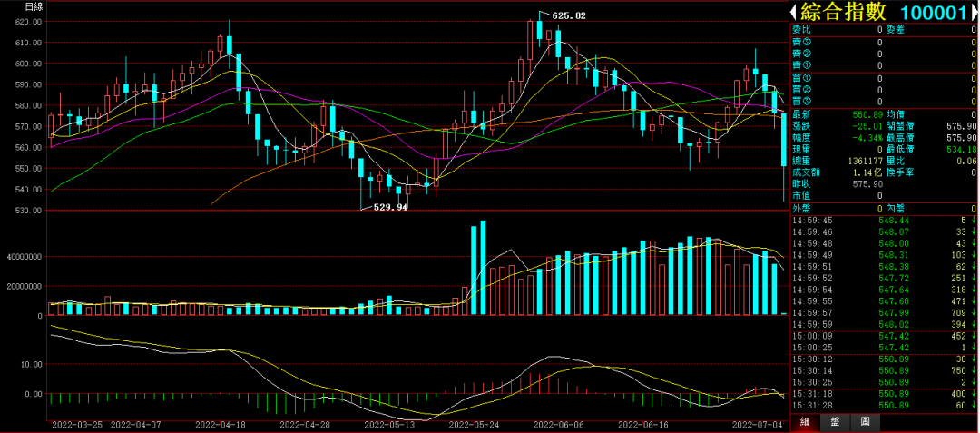The height and width of the screenshot is (433, 980).
Task: Select the 14:59:45 tick row
Action: [x=884, y=220]
